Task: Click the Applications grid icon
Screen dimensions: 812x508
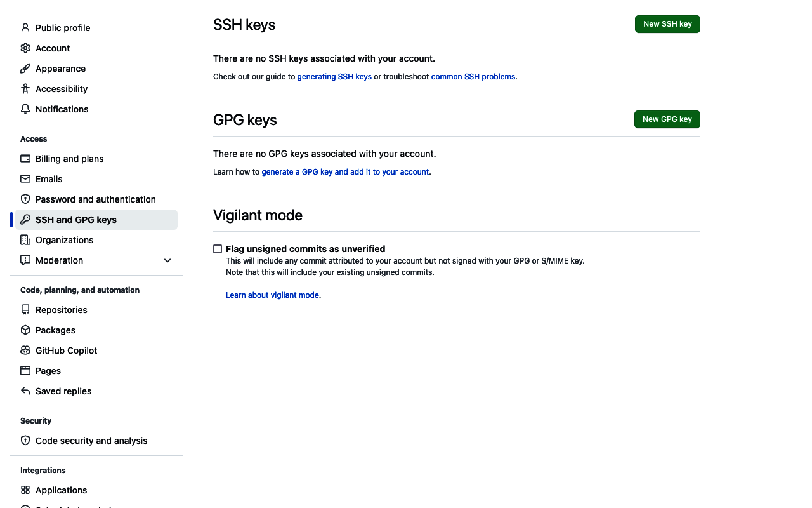Action: (25, 490)
